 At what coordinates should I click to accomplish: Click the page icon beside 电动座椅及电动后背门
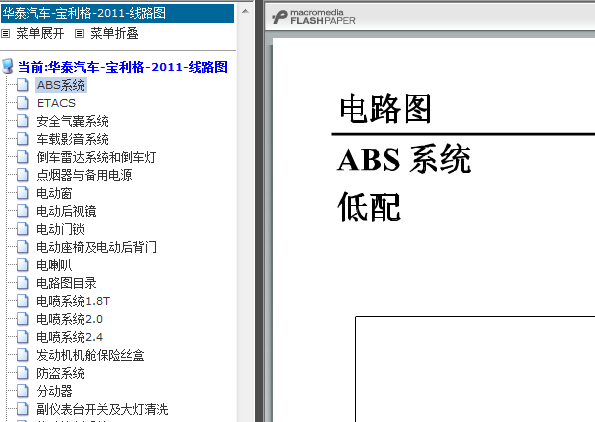pos(23,247)
